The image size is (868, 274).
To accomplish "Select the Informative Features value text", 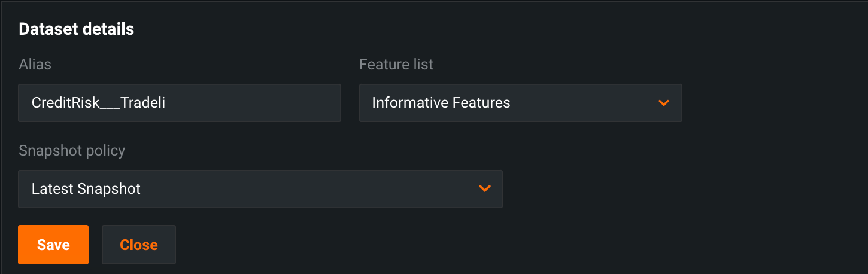I will pyautogui.click(x=441, y=103).
